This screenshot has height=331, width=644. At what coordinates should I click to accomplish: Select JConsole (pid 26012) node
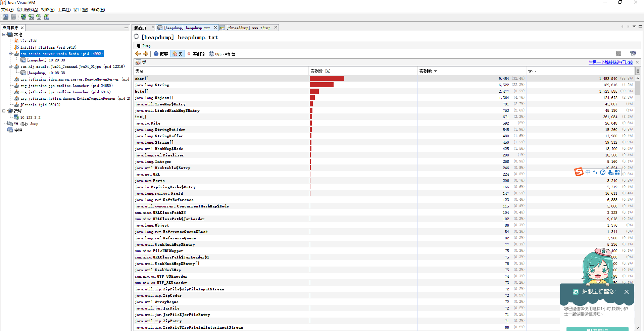[40, 105]
